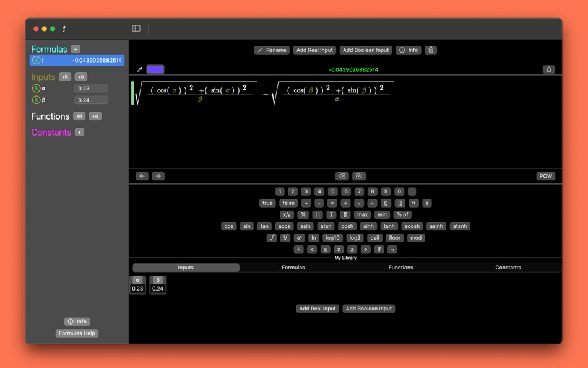Select formula f in sidebar list
Viewport: 588px width, 368px height.
click(x=77, y=61)
